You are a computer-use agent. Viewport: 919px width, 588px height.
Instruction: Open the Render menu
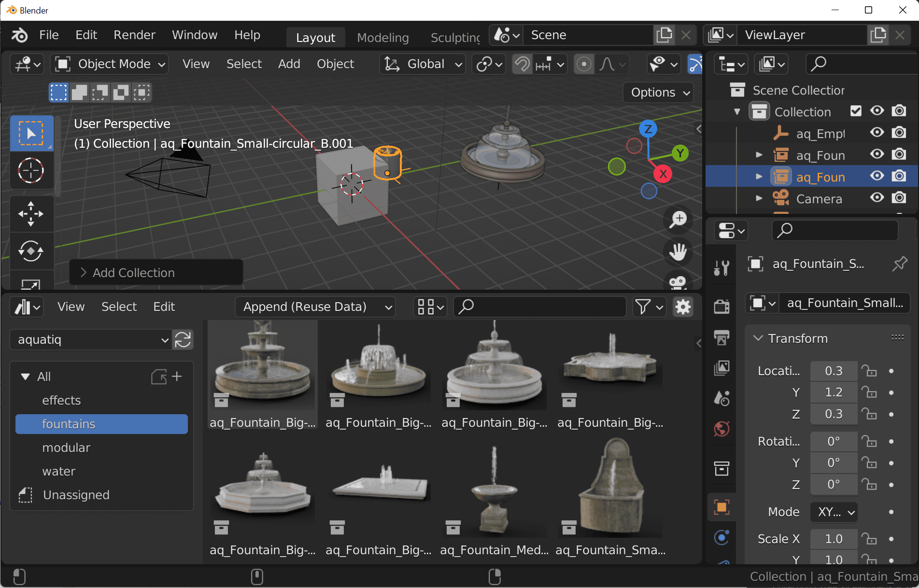134,35
